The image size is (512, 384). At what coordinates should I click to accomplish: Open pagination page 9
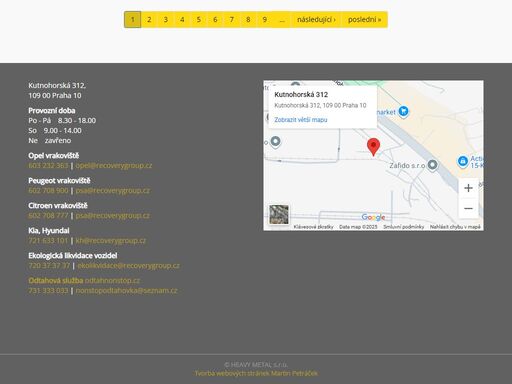click(x=265, y=20)
